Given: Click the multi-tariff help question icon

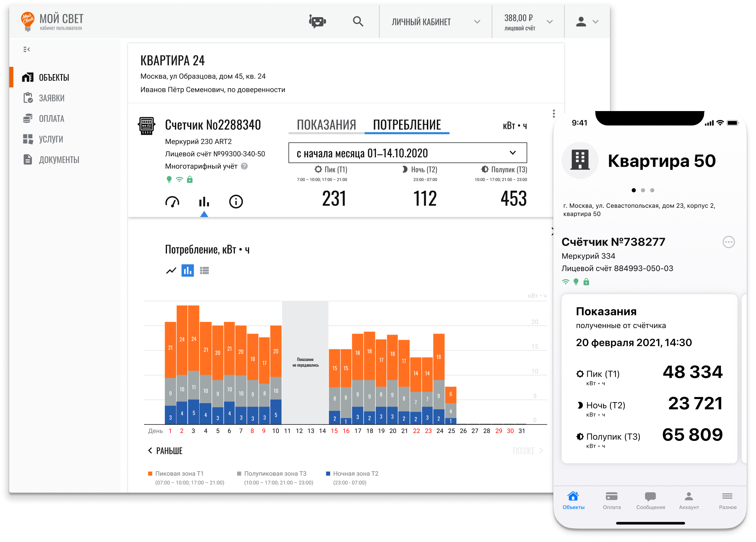Looking at the screenshot, I should point(244,166).
